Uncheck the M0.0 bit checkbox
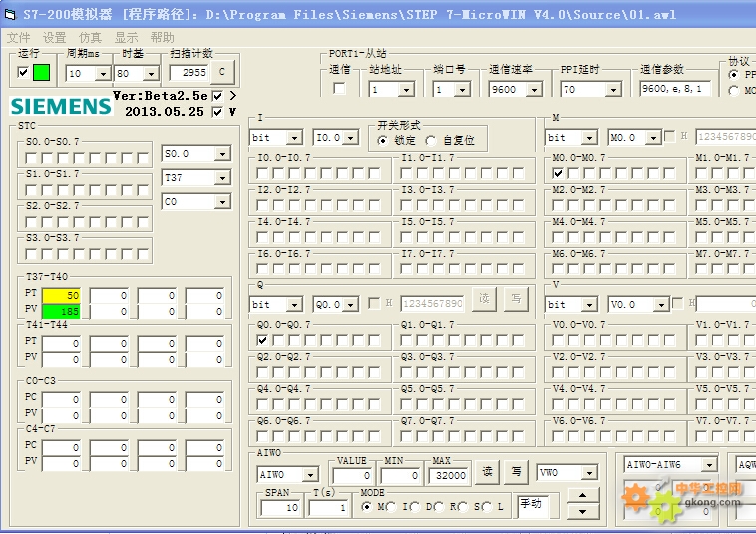Image resolution: width=756 pixels, height=534 pixels. [x=558, y=173]
